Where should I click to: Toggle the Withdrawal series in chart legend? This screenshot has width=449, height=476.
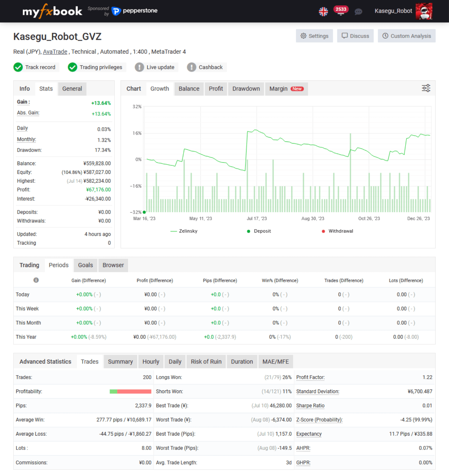[337, 231]
